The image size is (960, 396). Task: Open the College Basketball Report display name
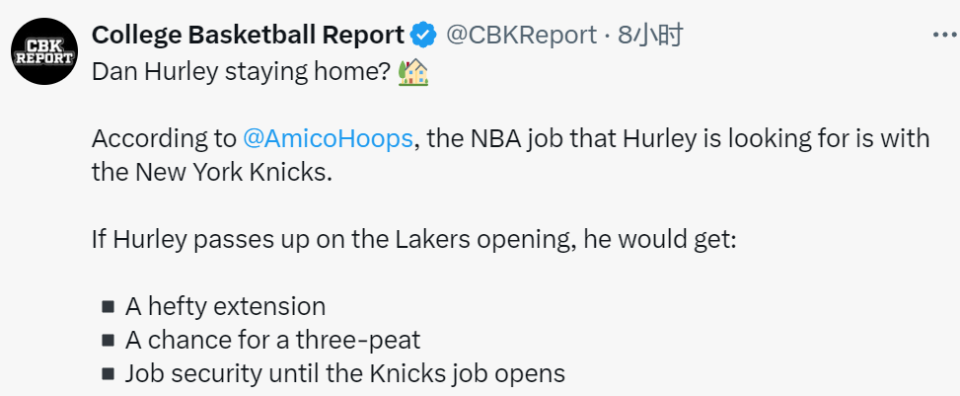(248, 35)
